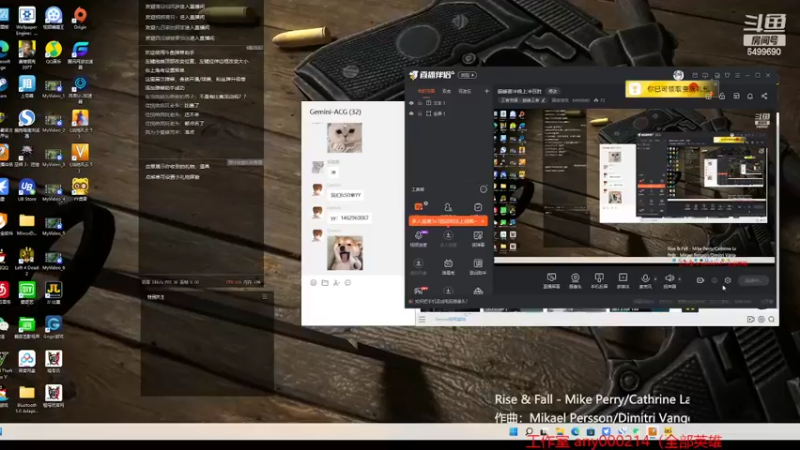Open File Explorer from the taskbar
This screenshot has height=450, width=800.
click(560, 432)
